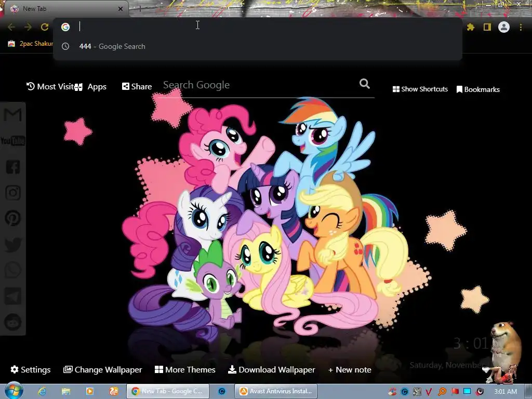Click the red flag tray icon
Screen dimensions: 532x399
pos(455,392)
